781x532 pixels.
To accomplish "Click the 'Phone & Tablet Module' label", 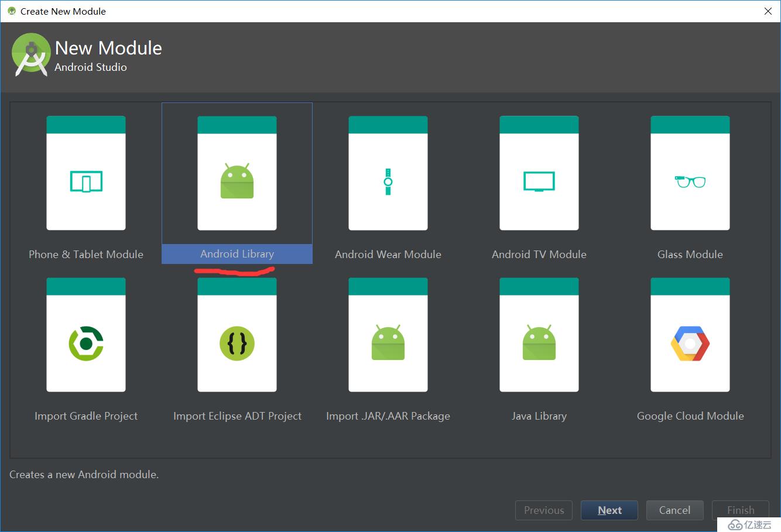I will point(86,255).
